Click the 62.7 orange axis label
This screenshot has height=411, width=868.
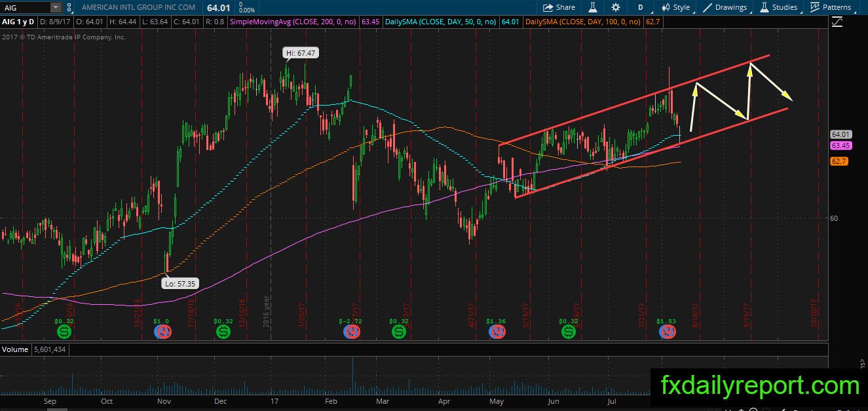[838, 161]
